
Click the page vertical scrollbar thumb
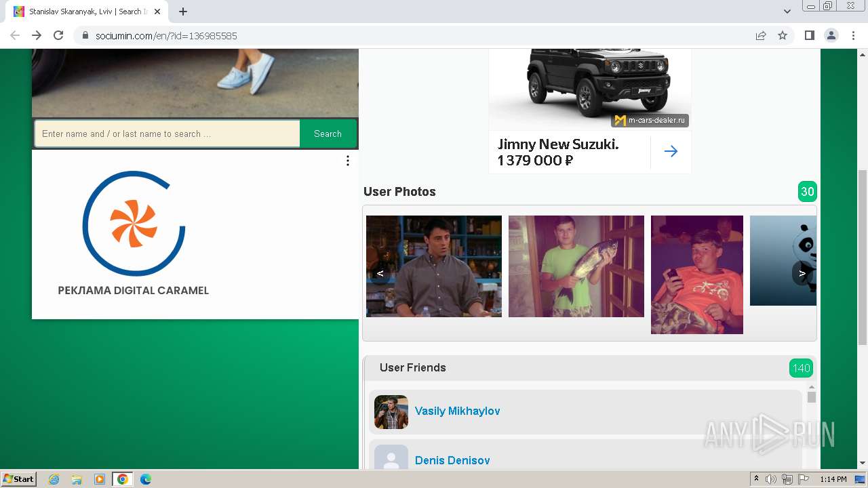click(x=863, y=258)
